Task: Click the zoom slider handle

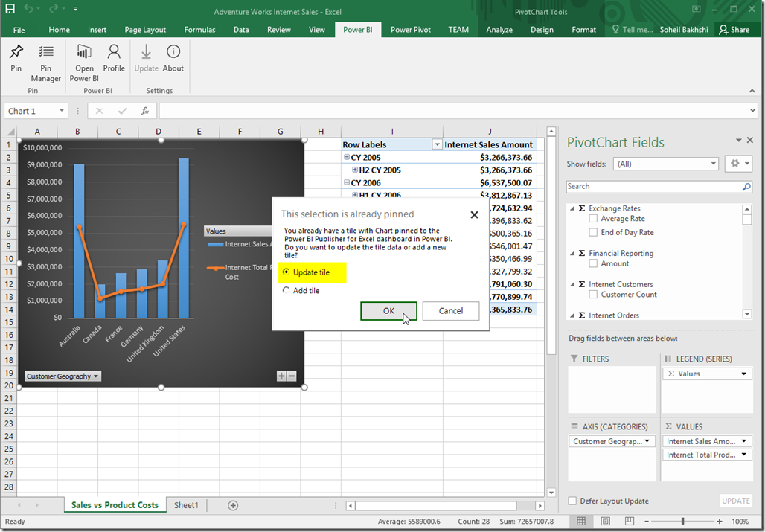Action: 682,522
